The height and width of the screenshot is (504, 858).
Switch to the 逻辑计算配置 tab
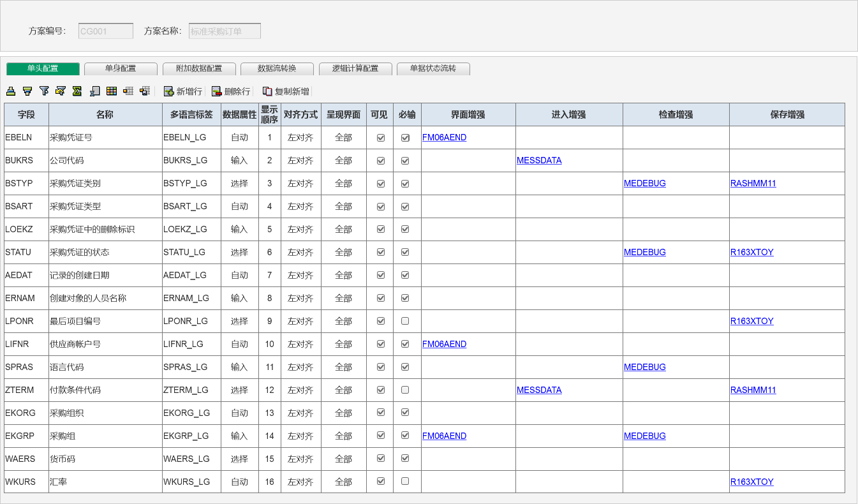tap(355, 69)
